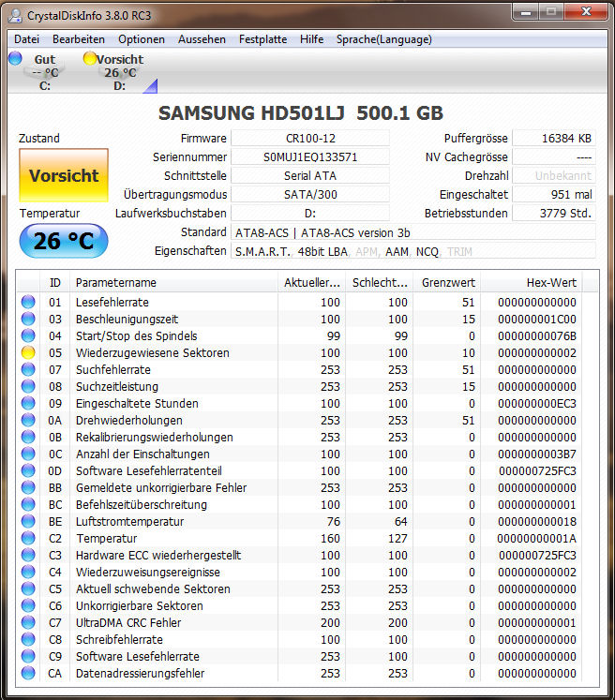The width and height of the screenshot is (615, 700).
Task: Click the serial number field S0MUJ1EQ133571
Action: 310,157
